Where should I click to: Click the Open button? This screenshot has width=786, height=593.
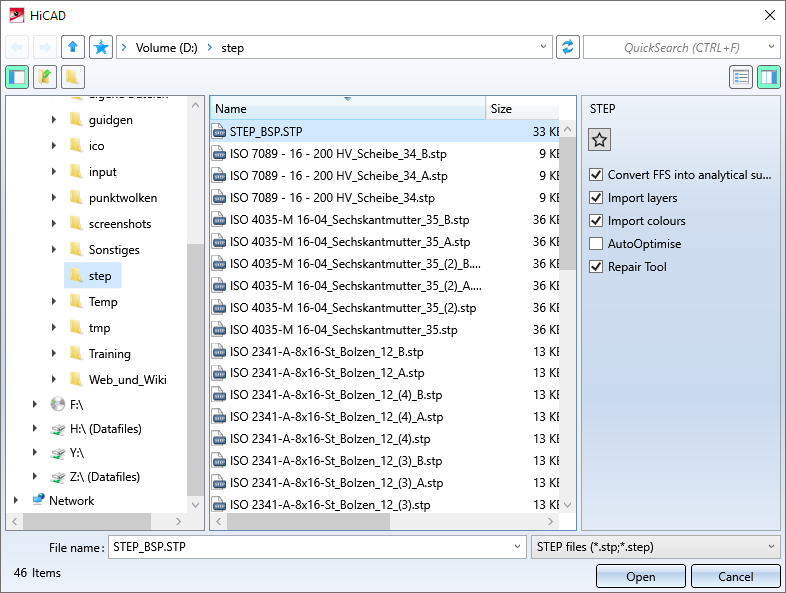640,576
